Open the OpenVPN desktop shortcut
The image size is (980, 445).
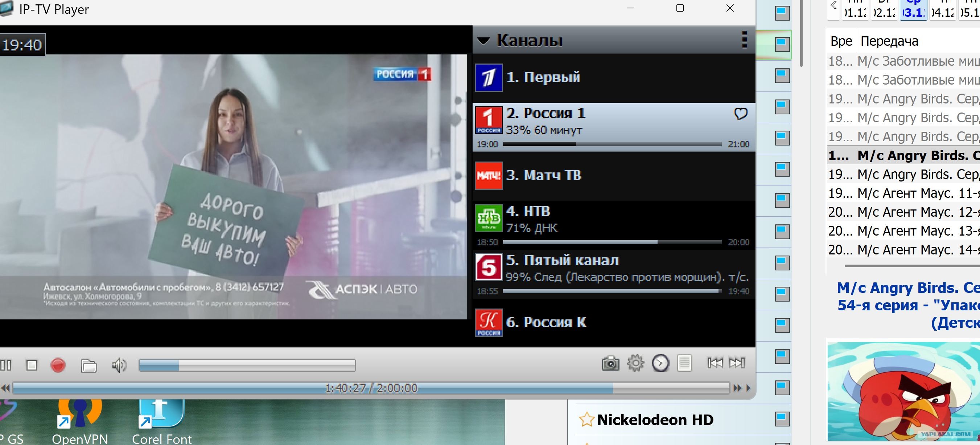click(80, 422)
